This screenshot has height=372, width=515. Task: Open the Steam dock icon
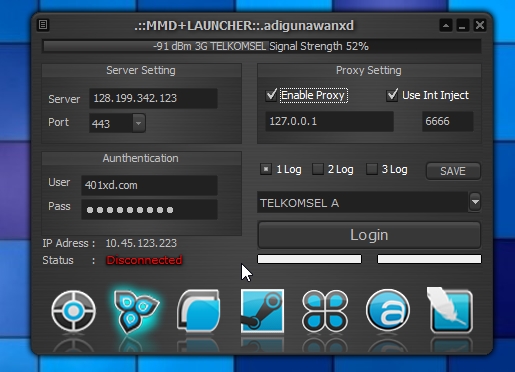pyautogui.click(x=262, y=311)
